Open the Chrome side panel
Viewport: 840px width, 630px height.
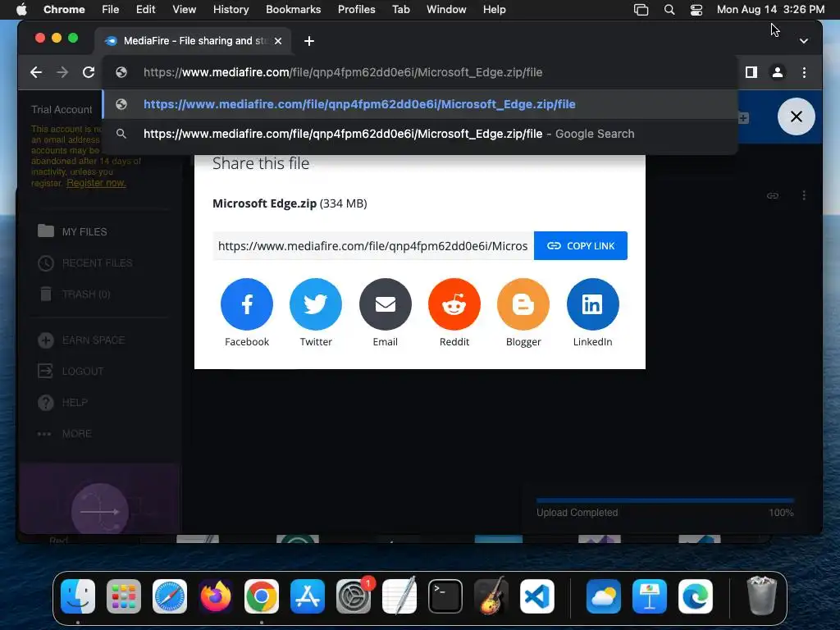click(x=751, y=72)
